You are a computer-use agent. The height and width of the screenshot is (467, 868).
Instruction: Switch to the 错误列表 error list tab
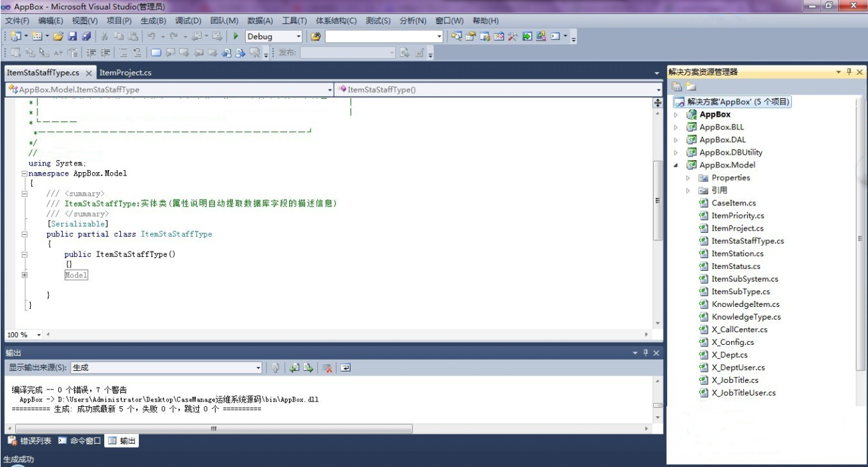(29, 441)
